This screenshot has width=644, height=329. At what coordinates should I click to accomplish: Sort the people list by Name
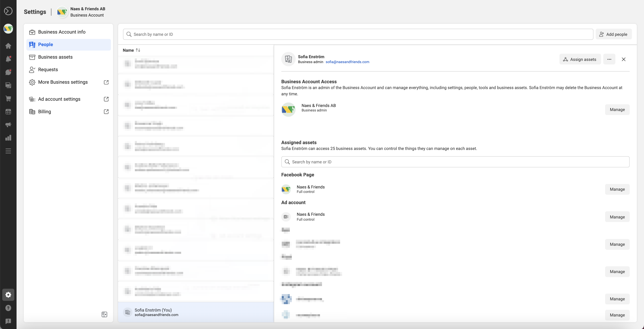click(x=138, y=50)
